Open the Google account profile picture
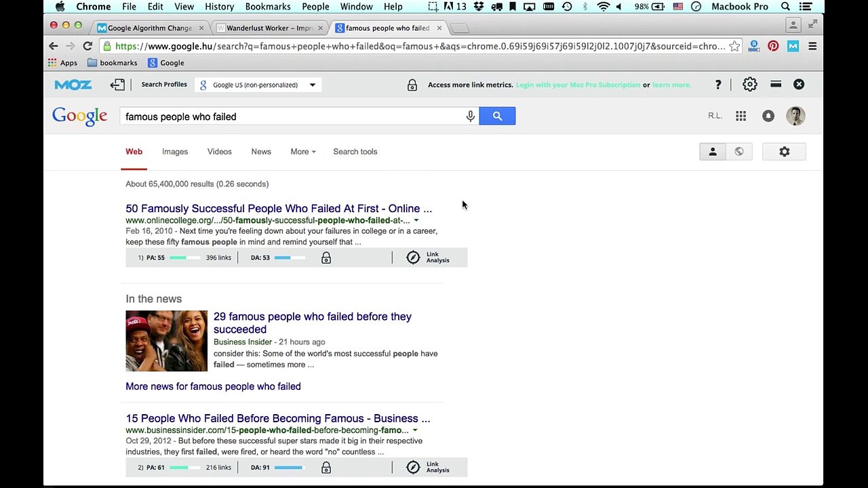This screenshot has height=488, width=868. [x=795, y=116]
